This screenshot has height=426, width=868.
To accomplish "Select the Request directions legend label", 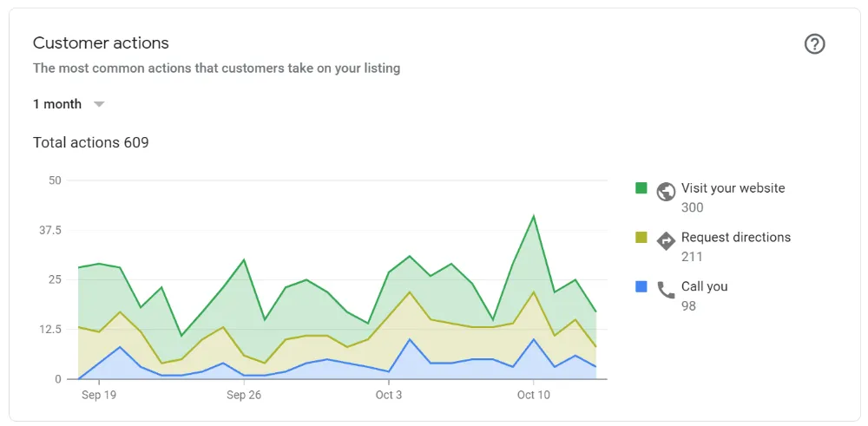I will 736,238.
